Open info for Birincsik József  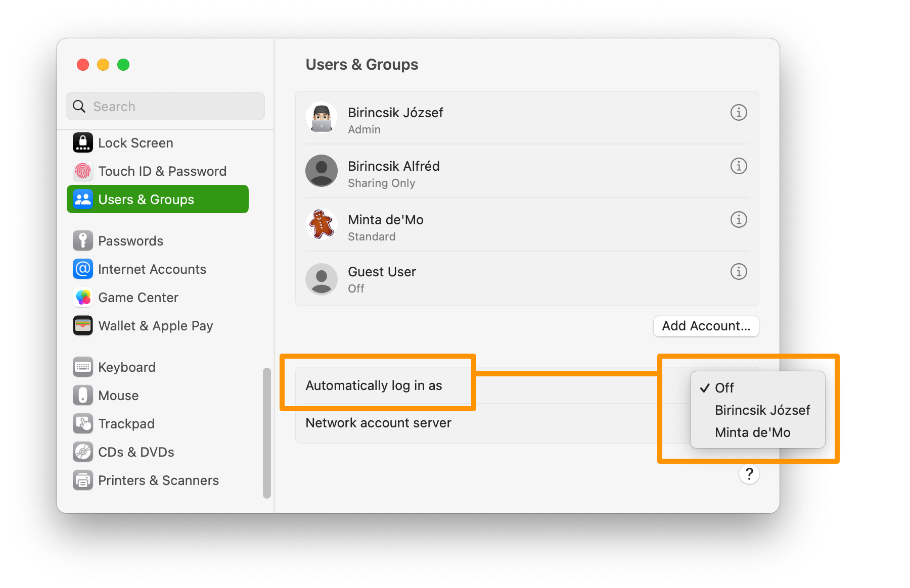point(739,112)
